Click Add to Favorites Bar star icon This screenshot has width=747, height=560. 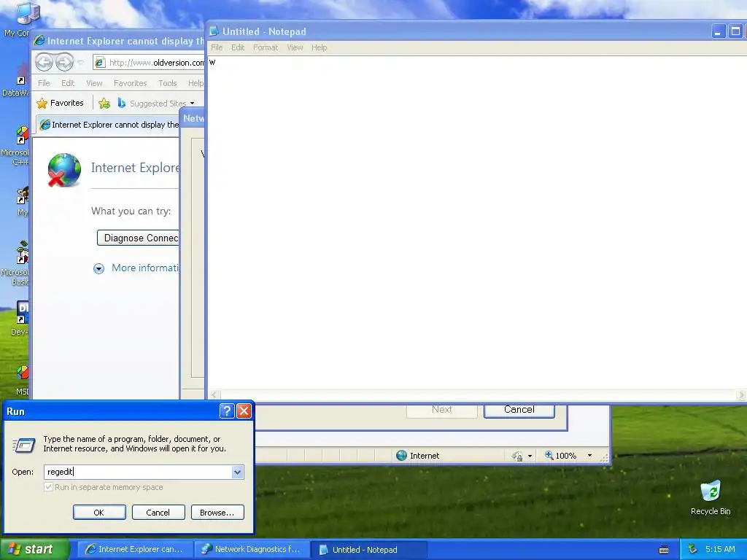point(104,103)
